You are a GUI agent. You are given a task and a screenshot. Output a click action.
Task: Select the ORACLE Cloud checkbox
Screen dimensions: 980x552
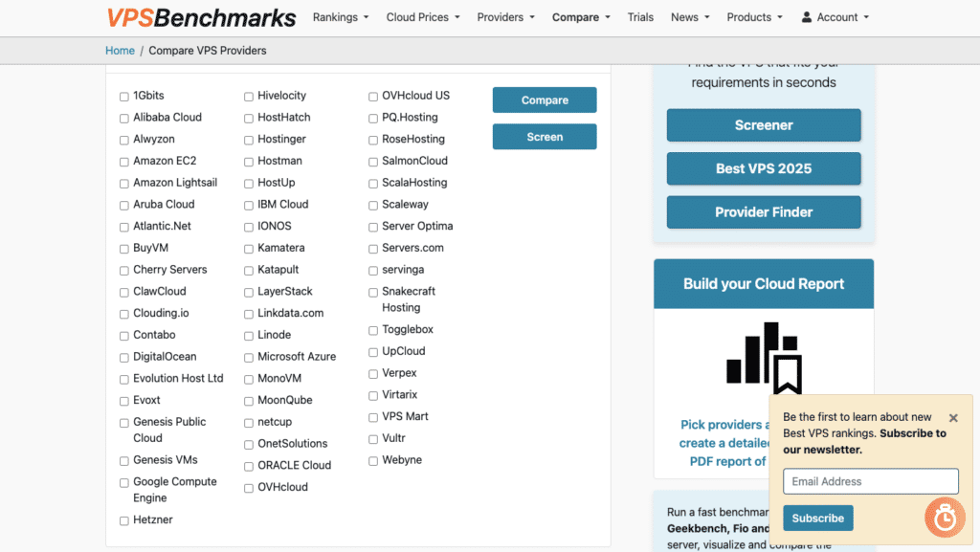point(249,467)
